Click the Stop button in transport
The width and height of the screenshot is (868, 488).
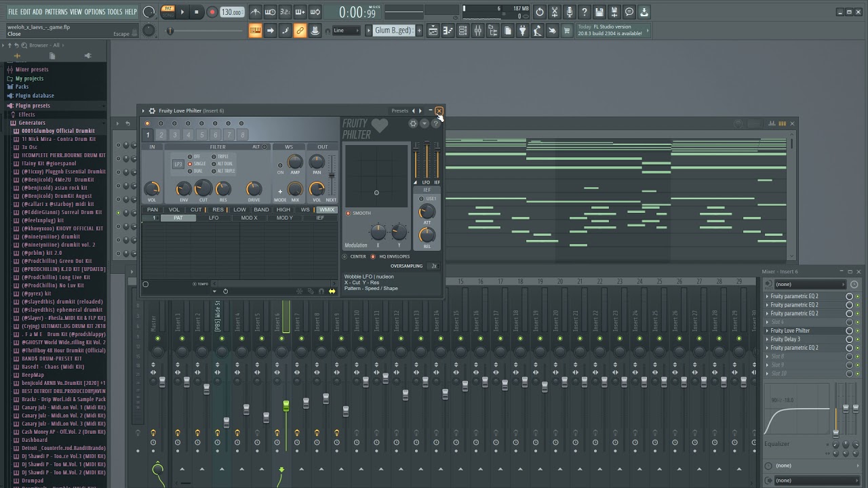pos(197,12)
